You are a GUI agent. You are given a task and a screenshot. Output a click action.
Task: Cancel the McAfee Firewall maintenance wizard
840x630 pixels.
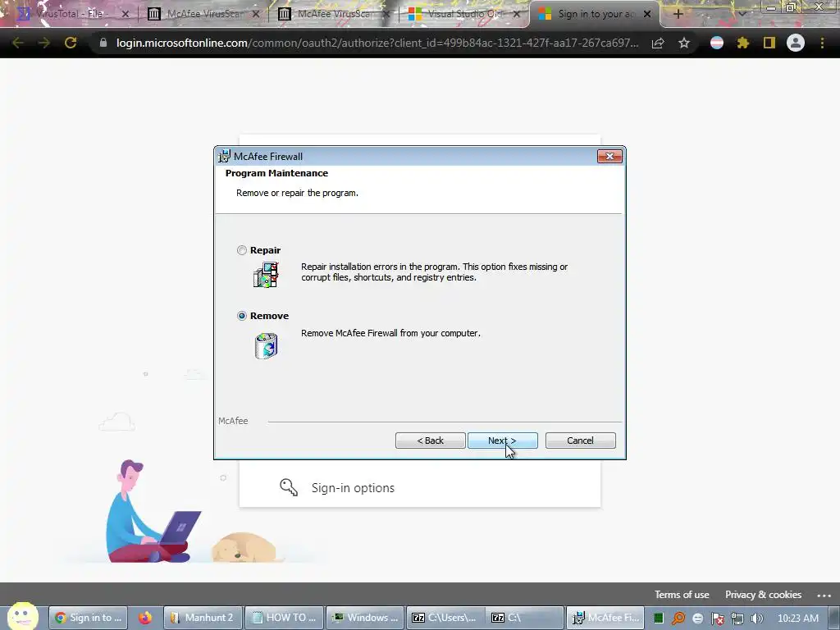(580, 441)
